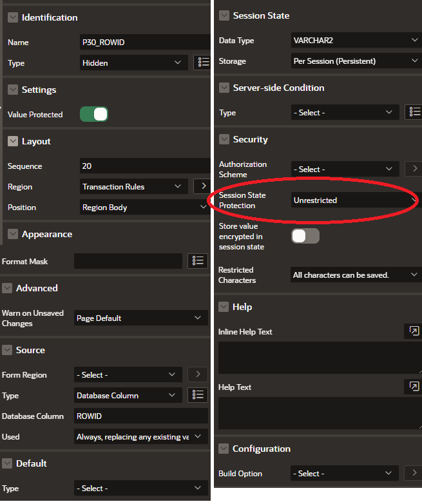Enable Store value encrypted in session state
The height and width of the screenshot is (504, 422).
[305, 236]
